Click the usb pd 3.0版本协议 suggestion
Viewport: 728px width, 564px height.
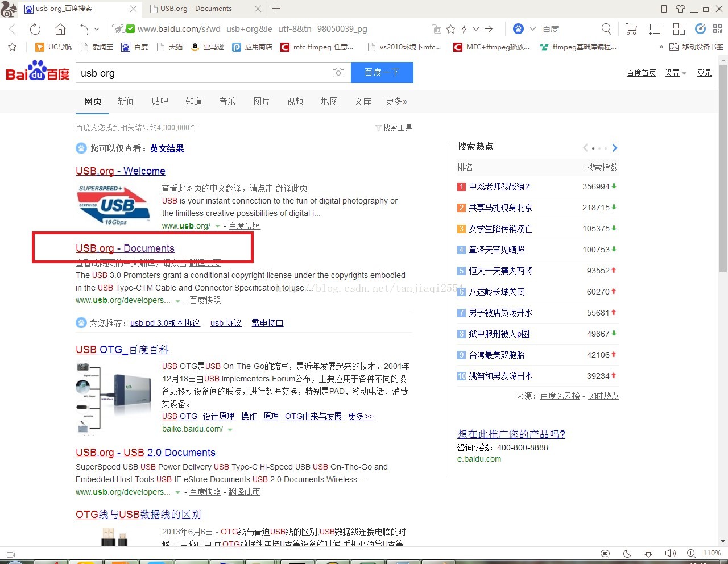(165, 323)
